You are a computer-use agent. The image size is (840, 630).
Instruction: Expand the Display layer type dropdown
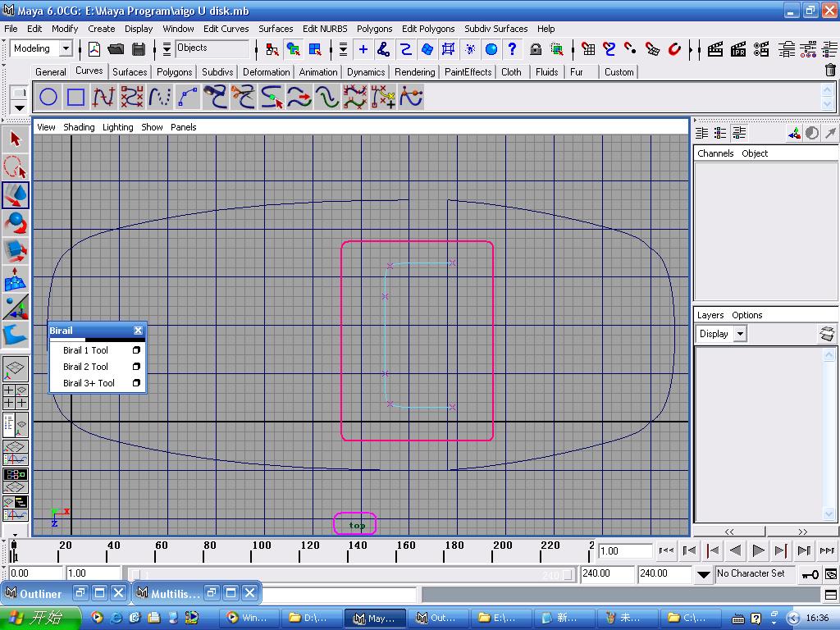740,334
